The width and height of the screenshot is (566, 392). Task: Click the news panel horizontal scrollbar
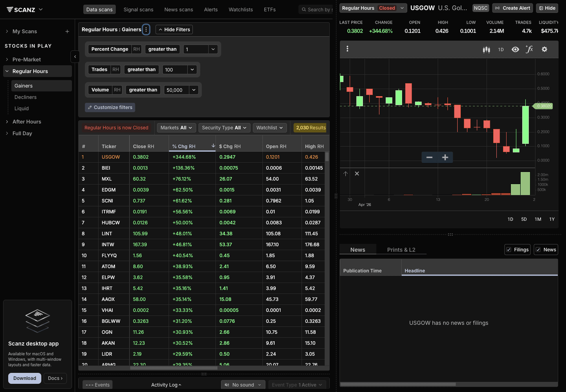tap(398, 384)
